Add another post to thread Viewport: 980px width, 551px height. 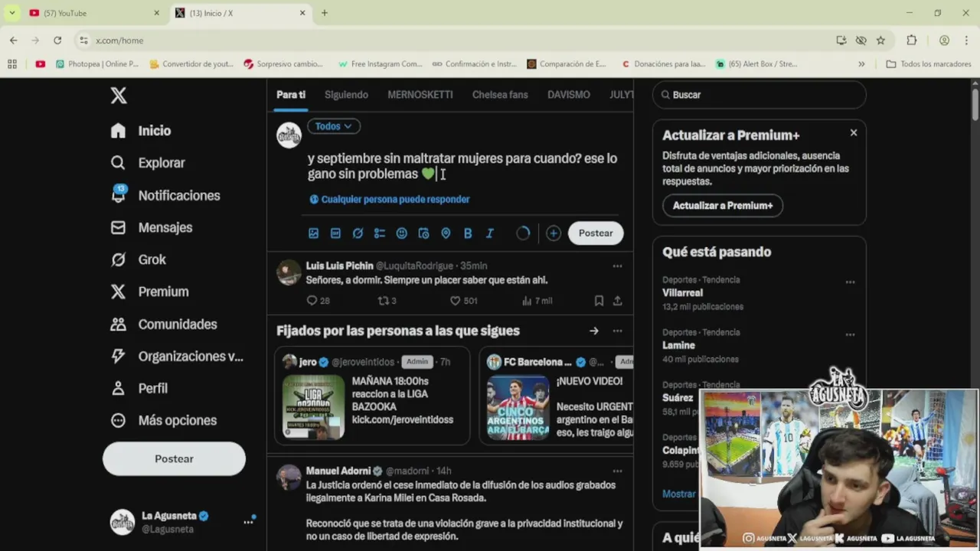pyautogui.click(x=554, y=233)
